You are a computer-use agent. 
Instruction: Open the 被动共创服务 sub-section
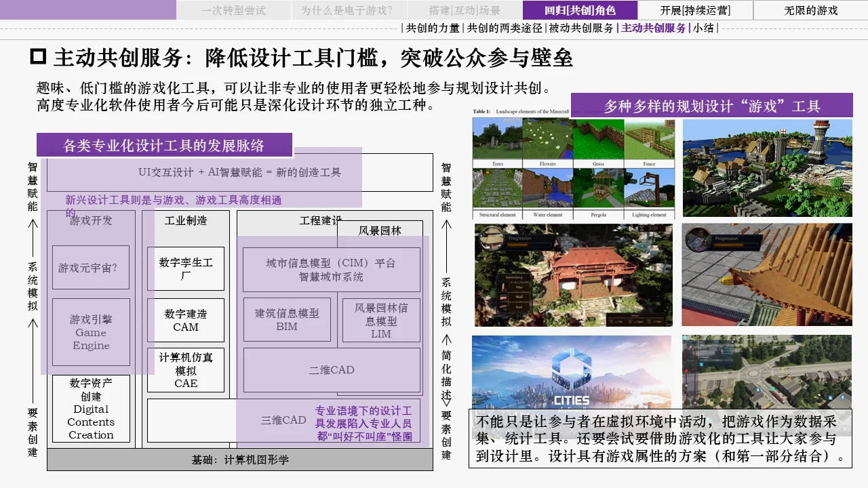point(580,28)
